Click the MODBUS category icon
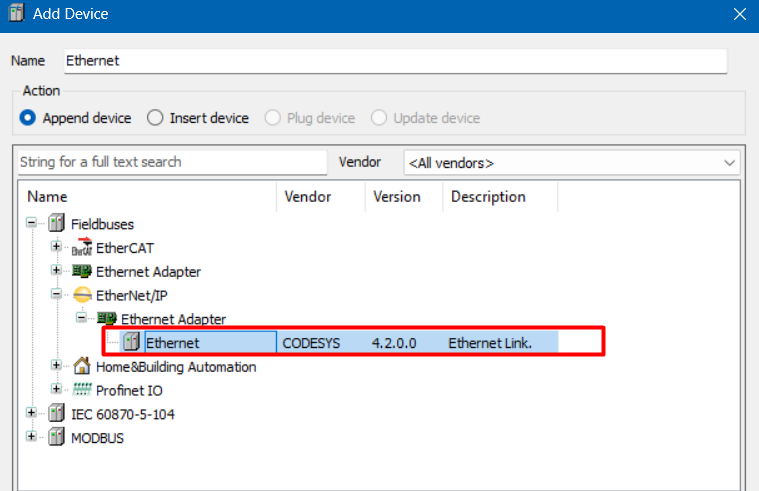Viewport: 759px width, 491px height. tap(56, 438)
